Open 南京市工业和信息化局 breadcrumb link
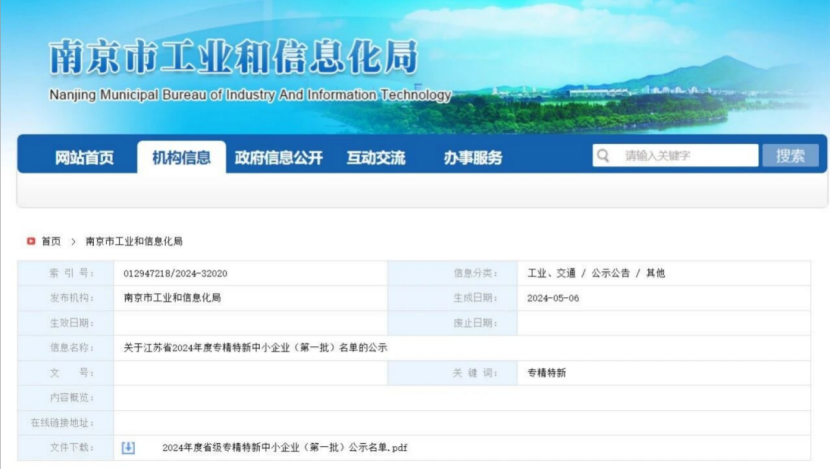 pos(134,241)
